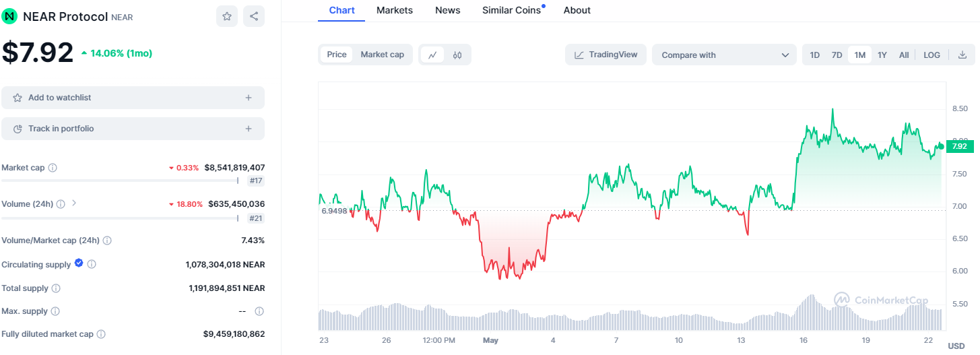Download chart data with the download icon

tap(962, 55)
